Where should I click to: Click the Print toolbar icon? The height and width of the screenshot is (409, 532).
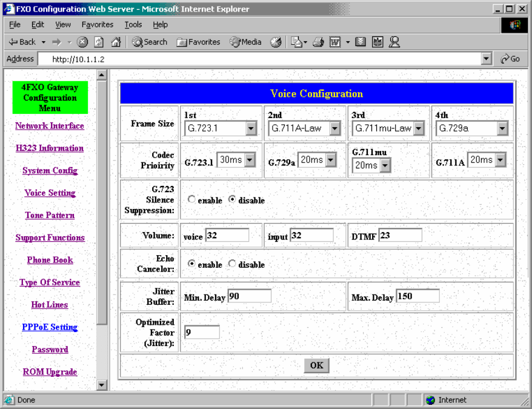click(318, 42)
